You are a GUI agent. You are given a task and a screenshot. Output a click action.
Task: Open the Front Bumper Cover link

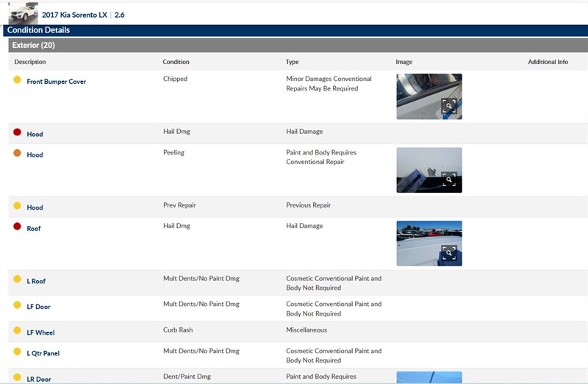(x=57, y=82)
